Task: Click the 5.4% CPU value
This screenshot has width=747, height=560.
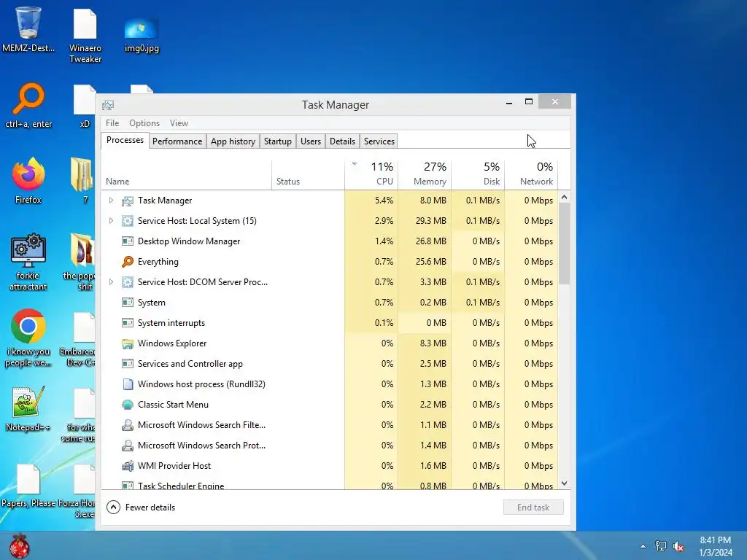Action: pos(384,201)
